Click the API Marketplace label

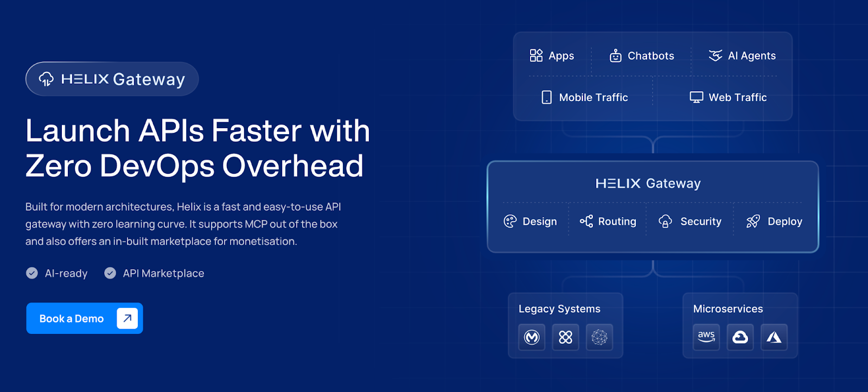pos(164,274)
